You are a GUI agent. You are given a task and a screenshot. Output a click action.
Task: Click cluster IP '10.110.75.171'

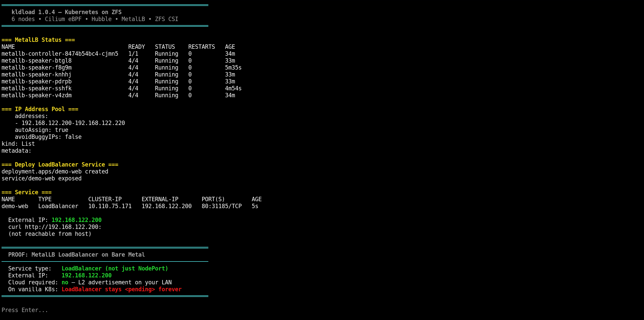(x=110, y=206)
